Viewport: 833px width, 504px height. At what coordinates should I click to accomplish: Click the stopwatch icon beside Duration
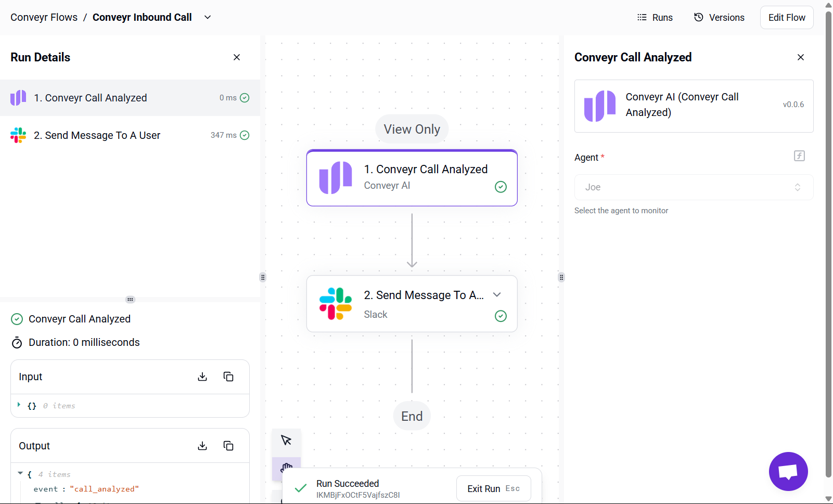click(x=17, y=342)
